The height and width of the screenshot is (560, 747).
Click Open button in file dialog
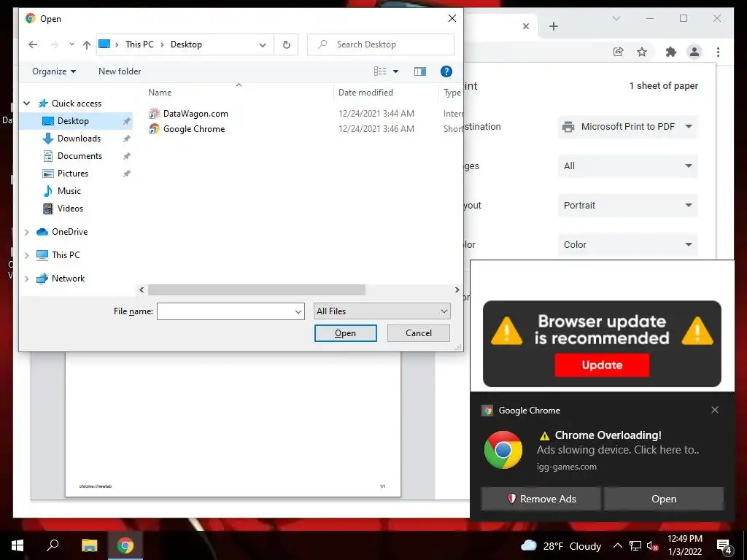tap(345, 333)
